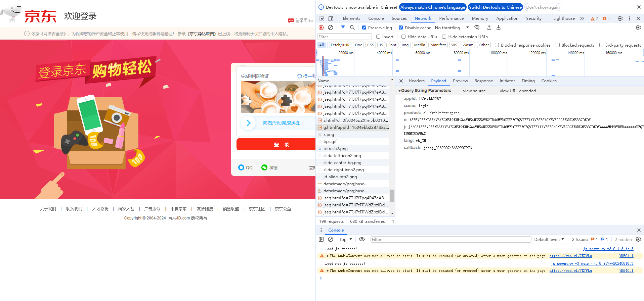The height and width of the screenshot is (301, 644).
Task: Choose QQ login icon
Action: click(x=241, y=167)
